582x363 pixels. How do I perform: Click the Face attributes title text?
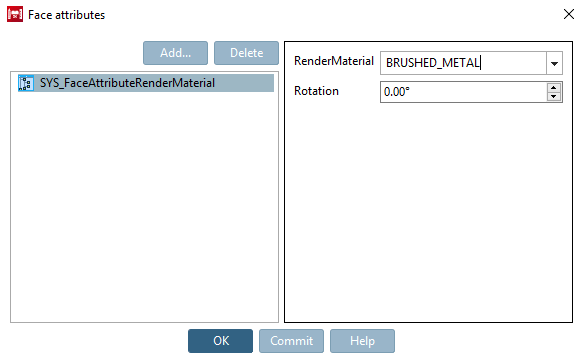[66, 15]
